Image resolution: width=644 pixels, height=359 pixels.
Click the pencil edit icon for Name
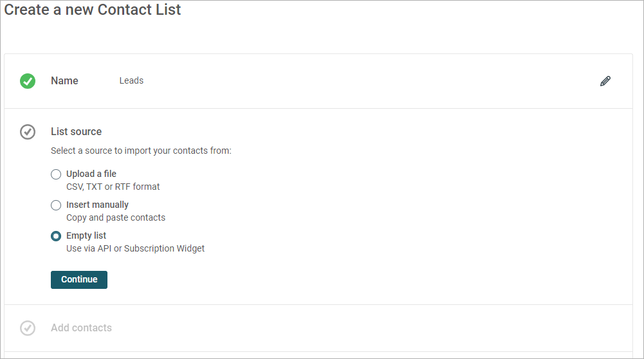click(605, 81)
